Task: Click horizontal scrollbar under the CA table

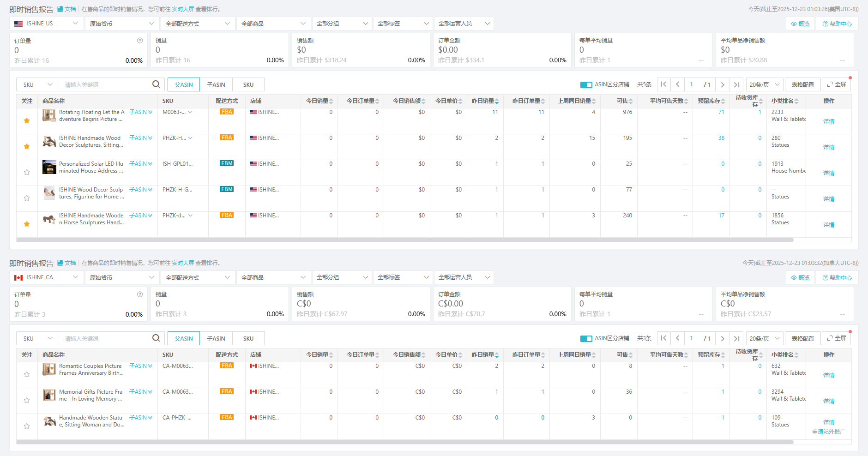Action: click(405, 442)
